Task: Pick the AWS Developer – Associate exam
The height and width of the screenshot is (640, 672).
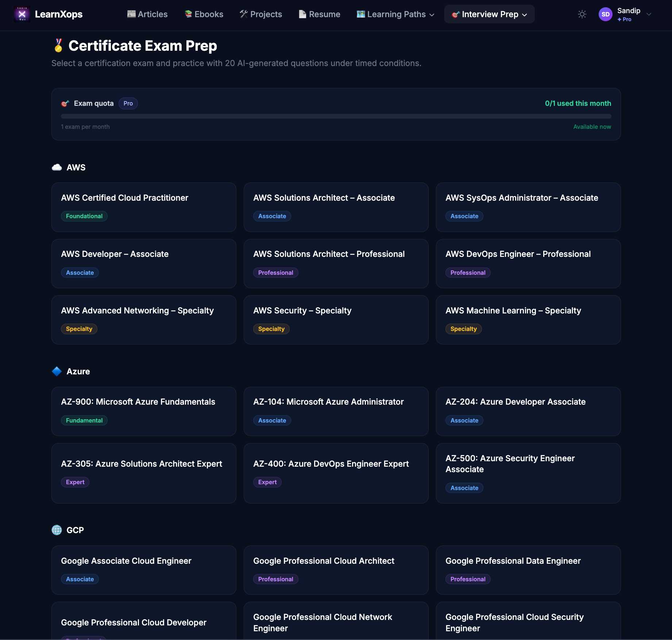Action: (144, 264)
